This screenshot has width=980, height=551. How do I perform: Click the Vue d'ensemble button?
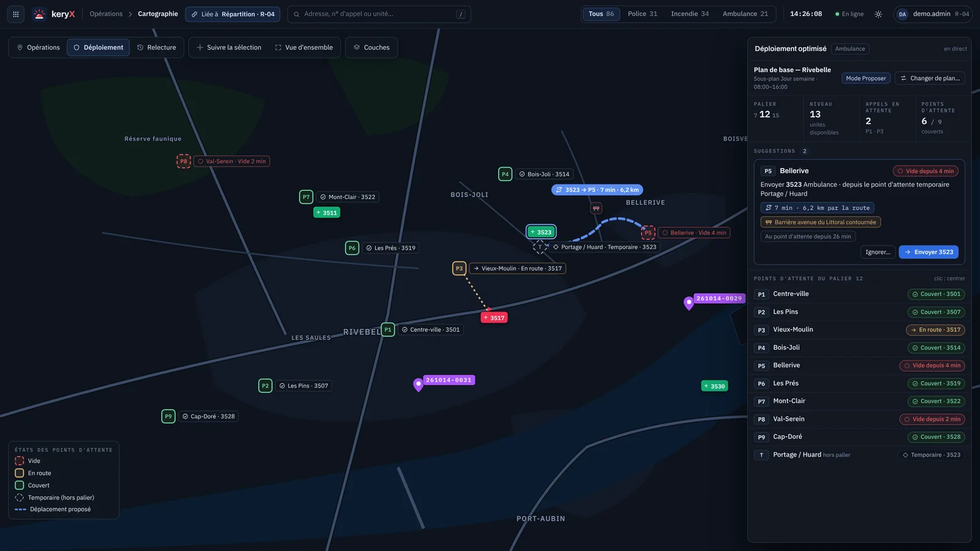point(304,48)
